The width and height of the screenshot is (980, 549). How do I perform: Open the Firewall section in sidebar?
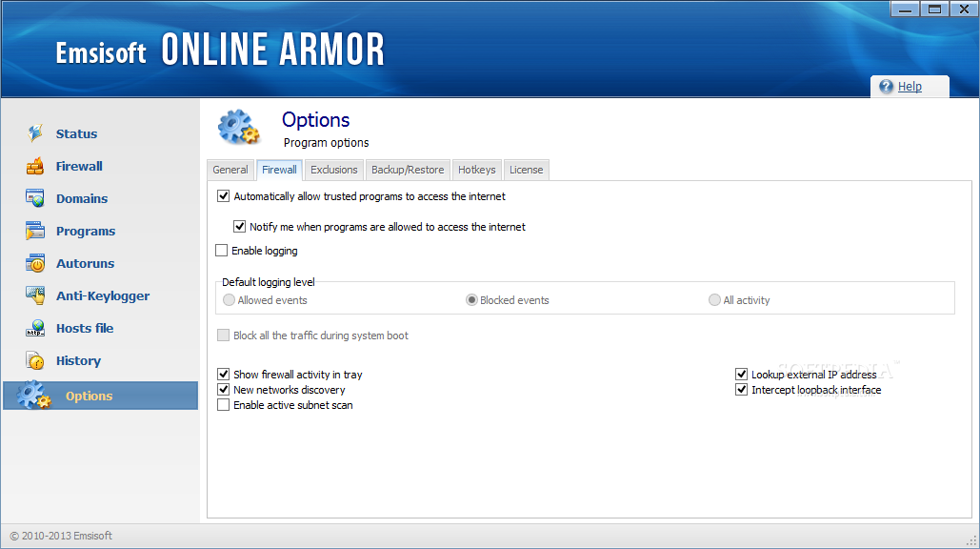tap(79, 167)
